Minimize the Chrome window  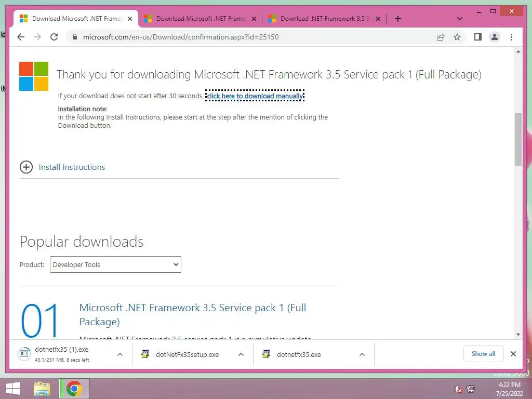pos(478,11)
